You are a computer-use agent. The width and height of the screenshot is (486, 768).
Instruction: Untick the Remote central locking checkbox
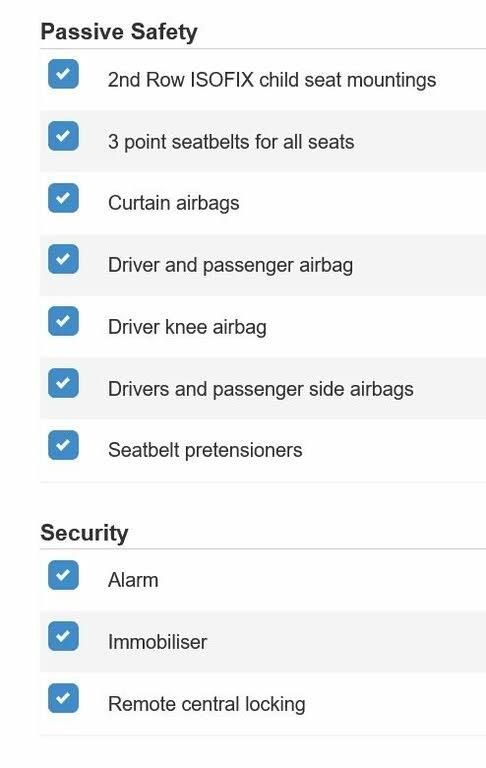[x=63, y=698]
